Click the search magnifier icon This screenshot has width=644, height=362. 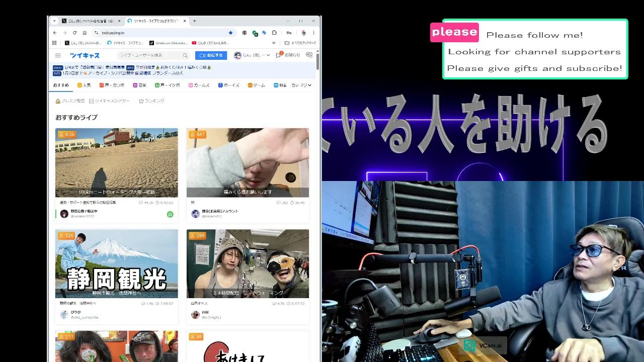(185, 55)
